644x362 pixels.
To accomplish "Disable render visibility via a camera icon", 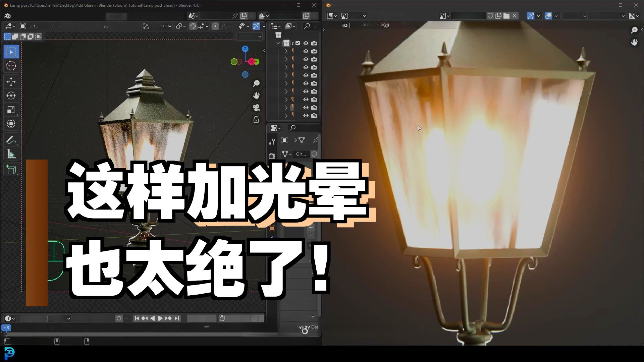I will [x=314, y=51].
